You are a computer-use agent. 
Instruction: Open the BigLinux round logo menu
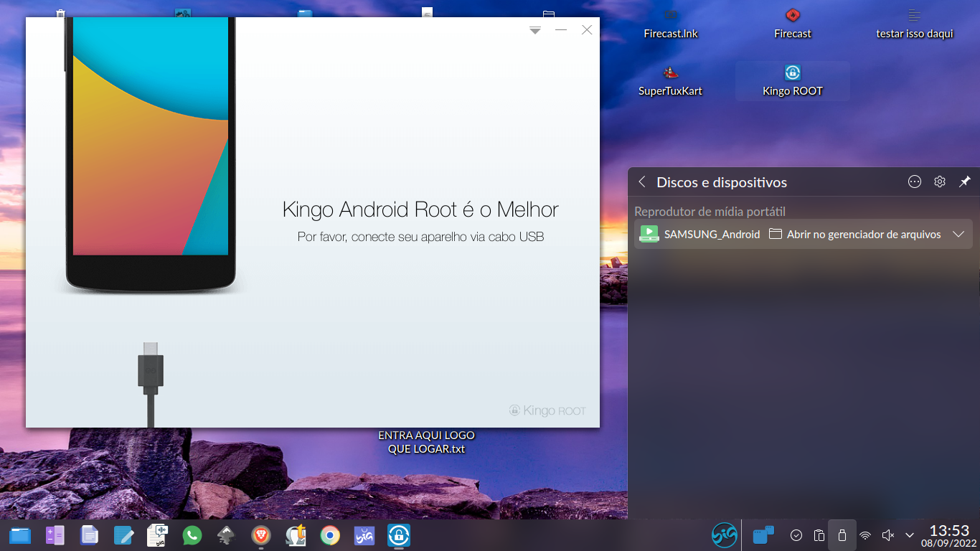click(x=724, y=535)
